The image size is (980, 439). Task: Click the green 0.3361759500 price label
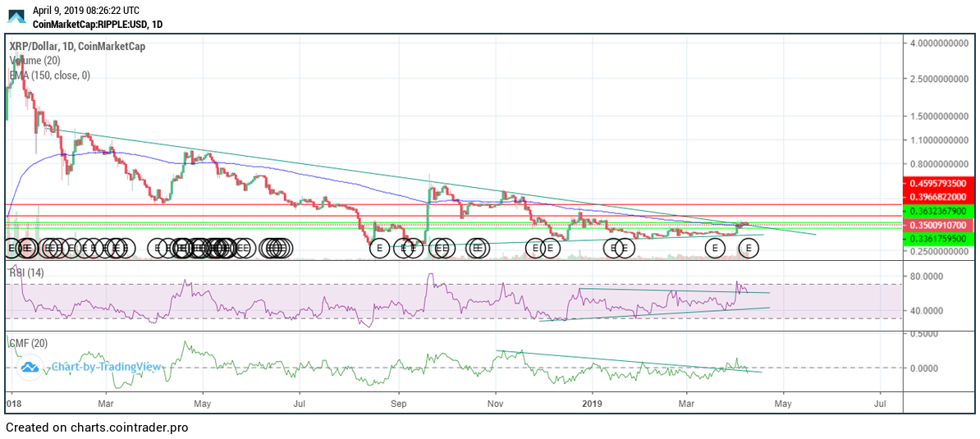coord(939,239)
